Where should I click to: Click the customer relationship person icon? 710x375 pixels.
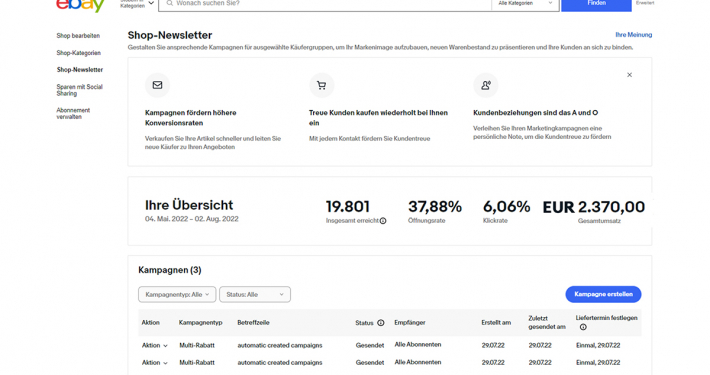(486, 85)
